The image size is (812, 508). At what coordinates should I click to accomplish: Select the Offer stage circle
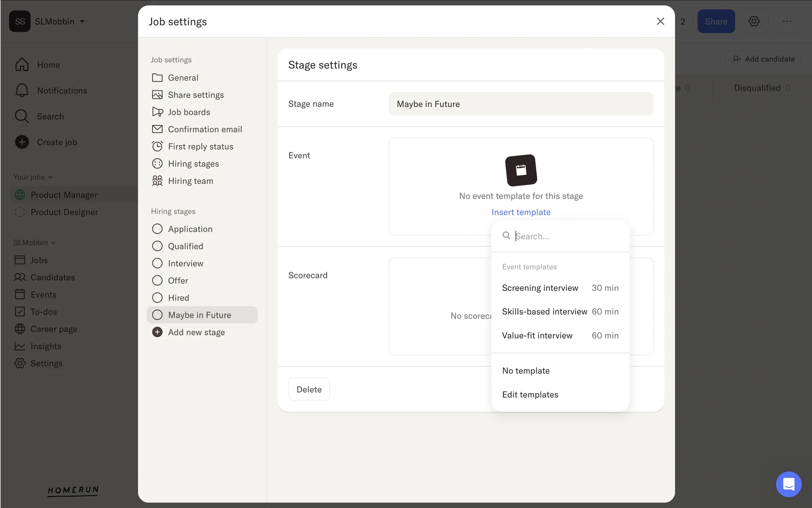click(157, 281)
